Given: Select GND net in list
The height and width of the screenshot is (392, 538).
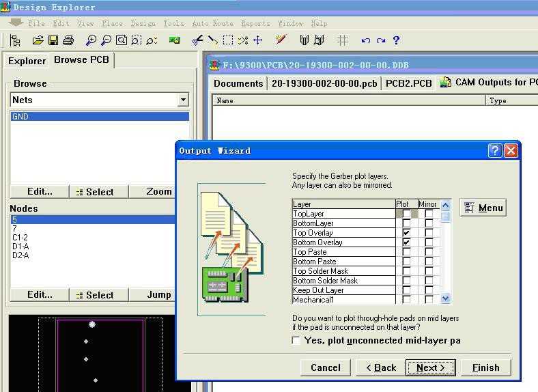Looking at the screenshot, I should 100,116.
